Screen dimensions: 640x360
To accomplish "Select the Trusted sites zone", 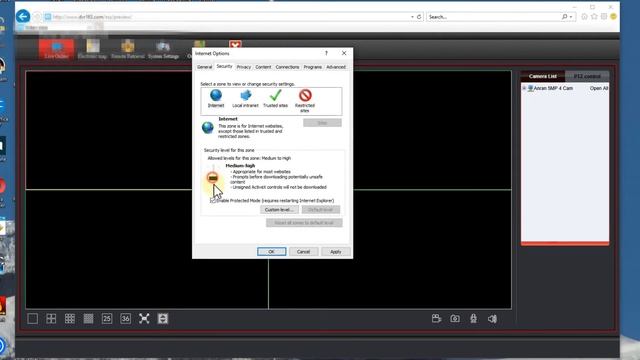I will 276,98.
